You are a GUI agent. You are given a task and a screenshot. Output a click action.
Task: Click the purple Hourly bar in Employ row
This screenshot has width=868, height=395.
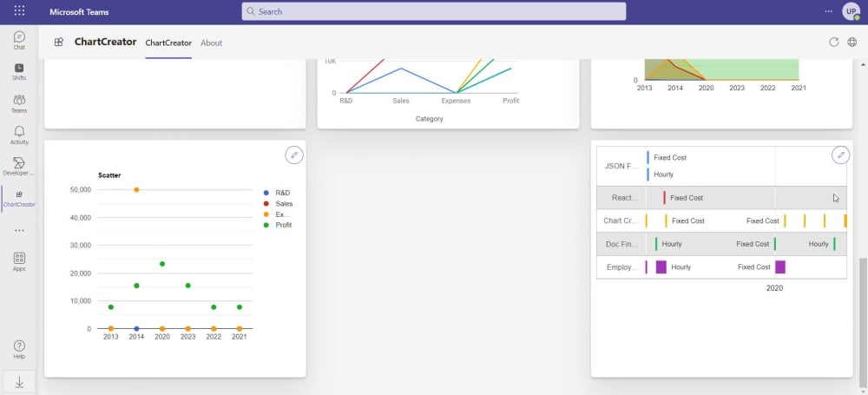tap(661, 267)
